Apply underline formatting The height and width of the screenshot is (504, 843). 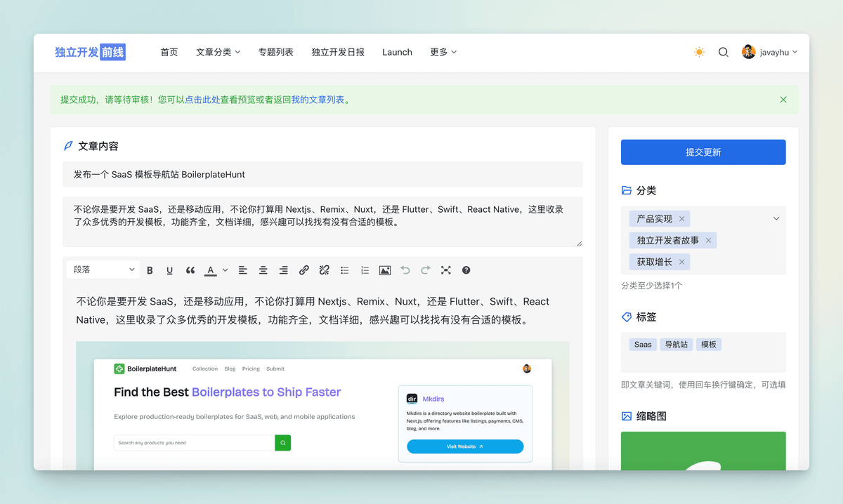pos(169,270)
